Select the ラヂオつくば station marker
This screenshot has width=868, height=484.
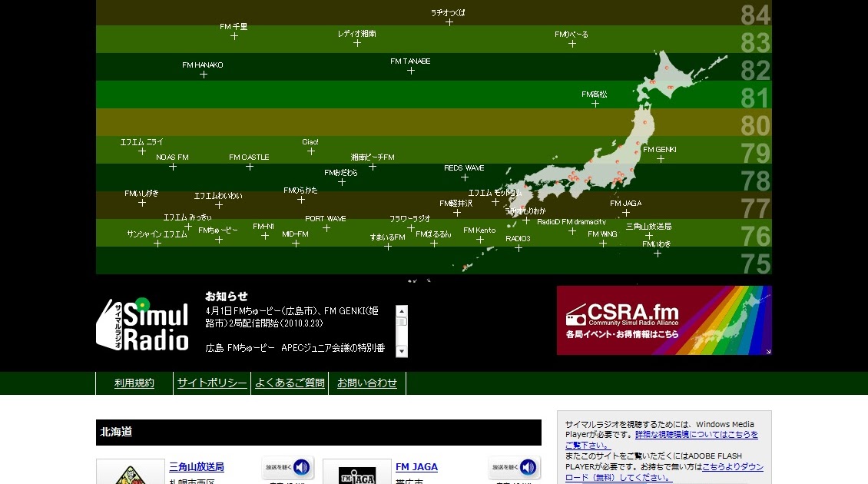coord(449,23)
